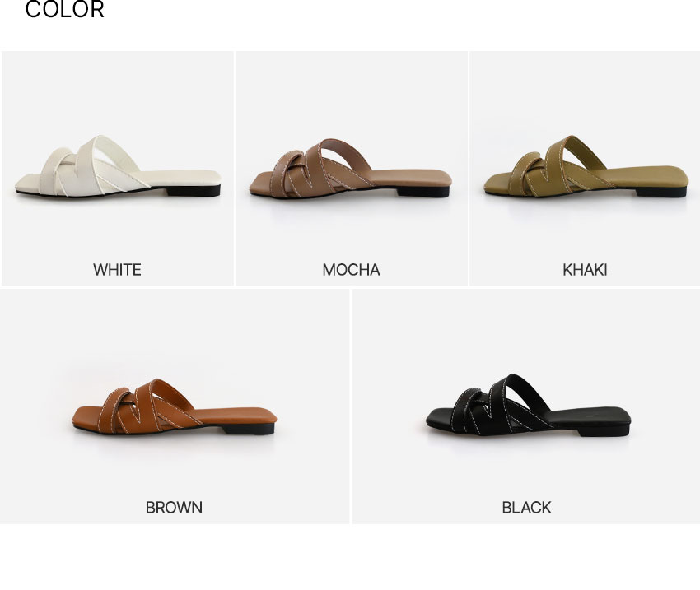Image resolution: width=700 pixels, height=590 pixels.
Task: Click the KHAKI color name
Action: (x=585, y=270)
